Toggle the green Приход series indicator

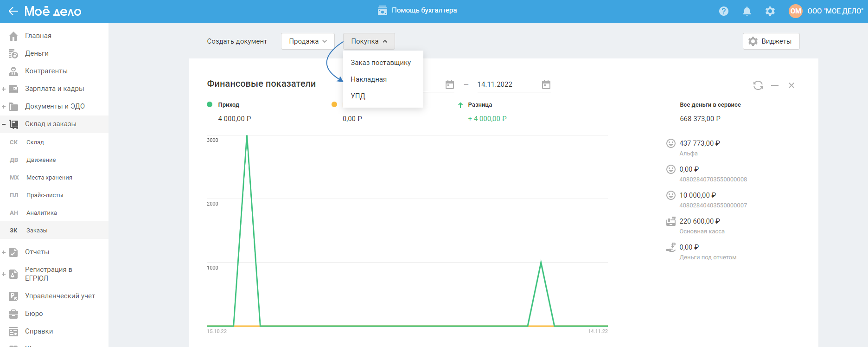pos(210,105)
